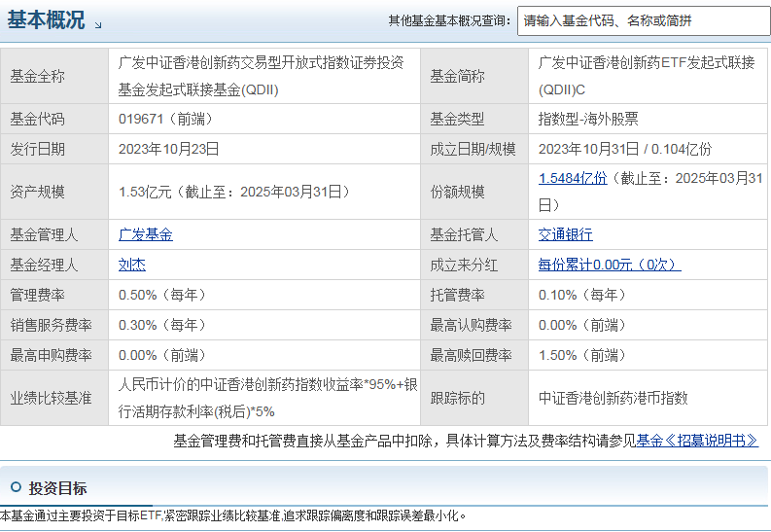Image resolution: width=771 pixels, height=532 pixels.
Task: Select the 最高认购费率 row label
Action: (471, 325)
